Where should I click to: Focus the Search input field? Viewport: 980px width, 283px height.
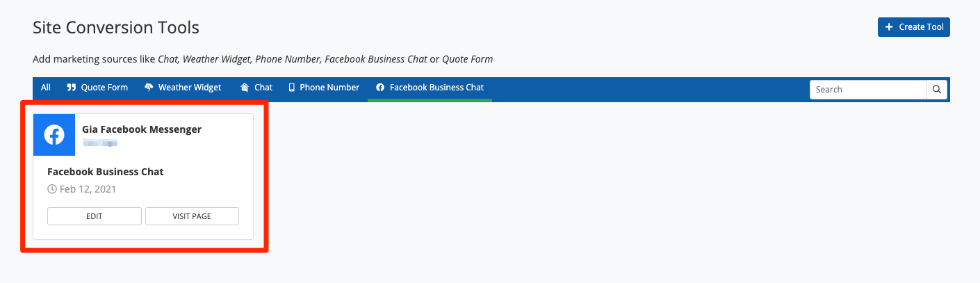pos(868,90)
